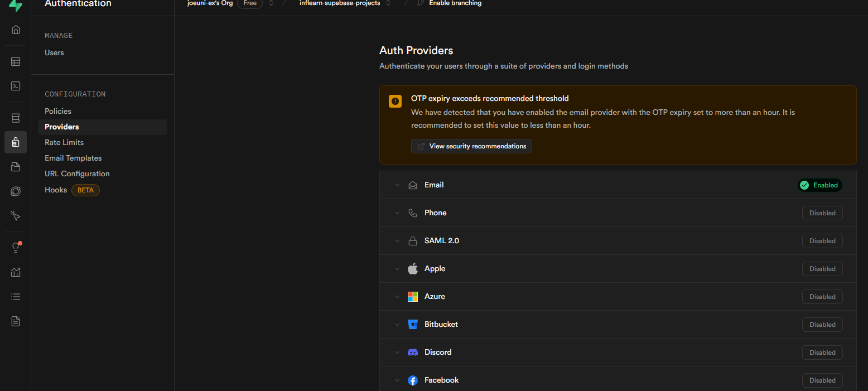Click the Azure Microsoft logo icon
The image size is (868, 391).
click(413, 297)
